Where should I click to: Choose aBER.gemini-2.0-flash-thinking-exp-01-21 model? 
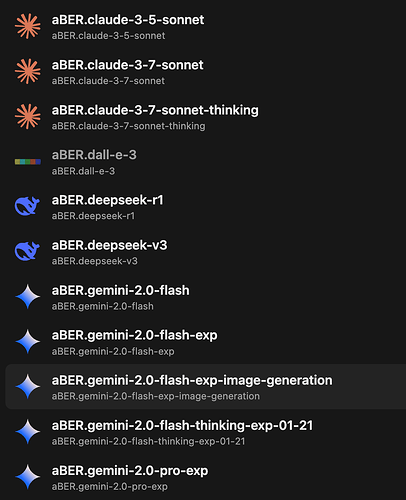pyautogui.click(x=206, y=432)
